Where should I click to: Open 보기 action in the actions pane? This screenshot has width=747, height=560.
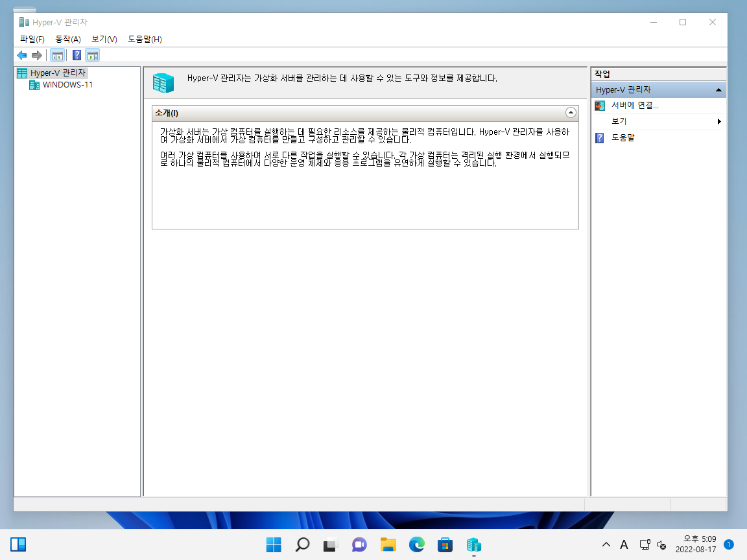click(x=619, y=121)
